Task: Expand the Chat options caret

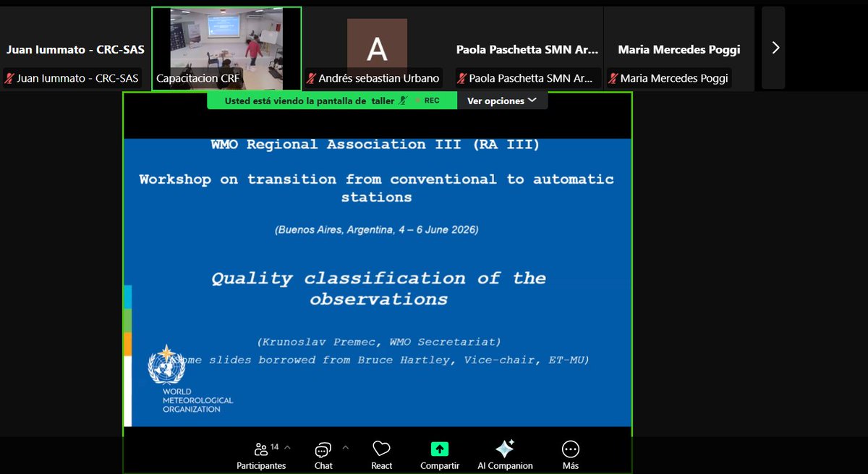Action: pos(344,447)
